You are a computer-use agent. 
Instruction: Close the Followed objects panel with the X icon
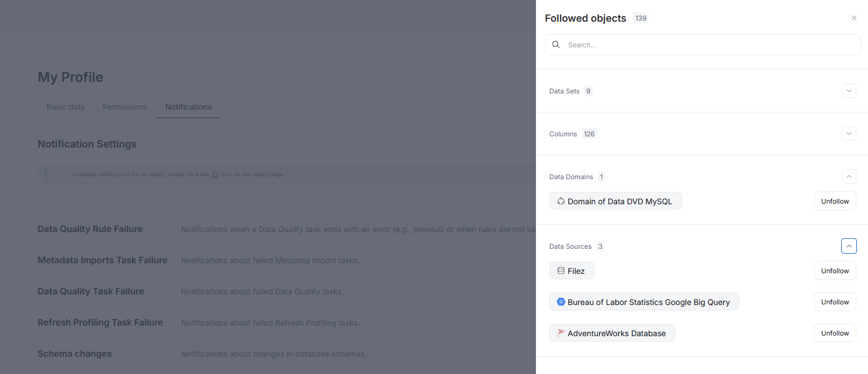pos(854,17)
